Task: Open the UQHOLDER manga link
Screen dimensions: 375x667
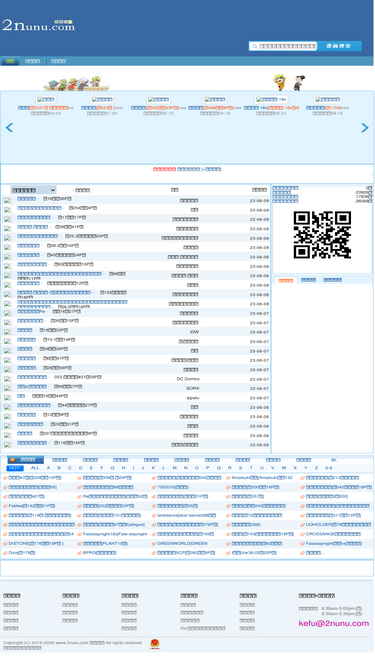Action: point(338,525)
